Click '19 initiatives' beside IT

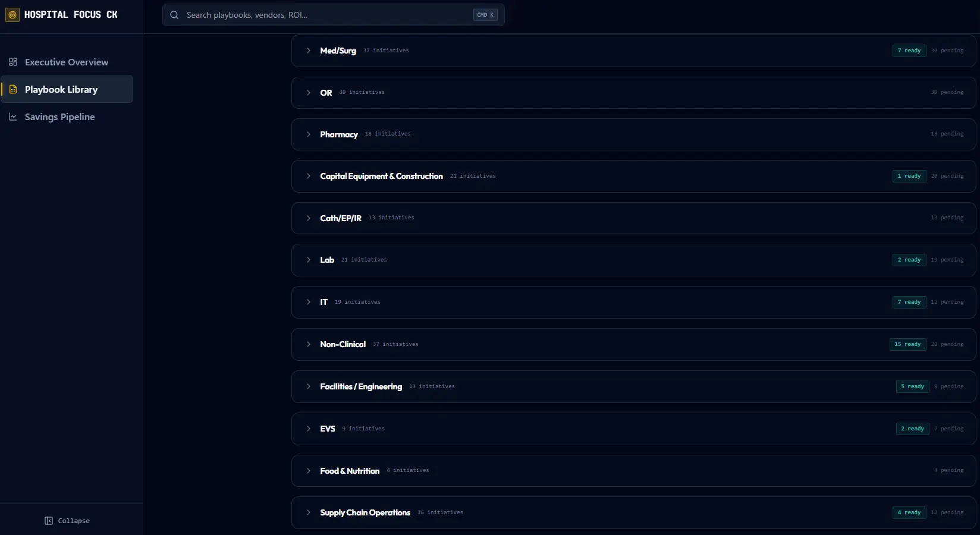[357, 302]
